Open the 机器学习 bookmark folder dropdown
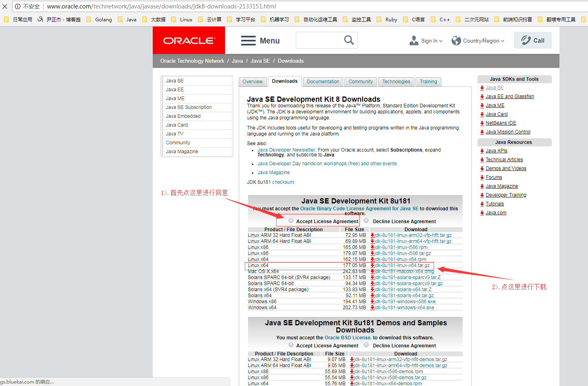 pos(275,19)
